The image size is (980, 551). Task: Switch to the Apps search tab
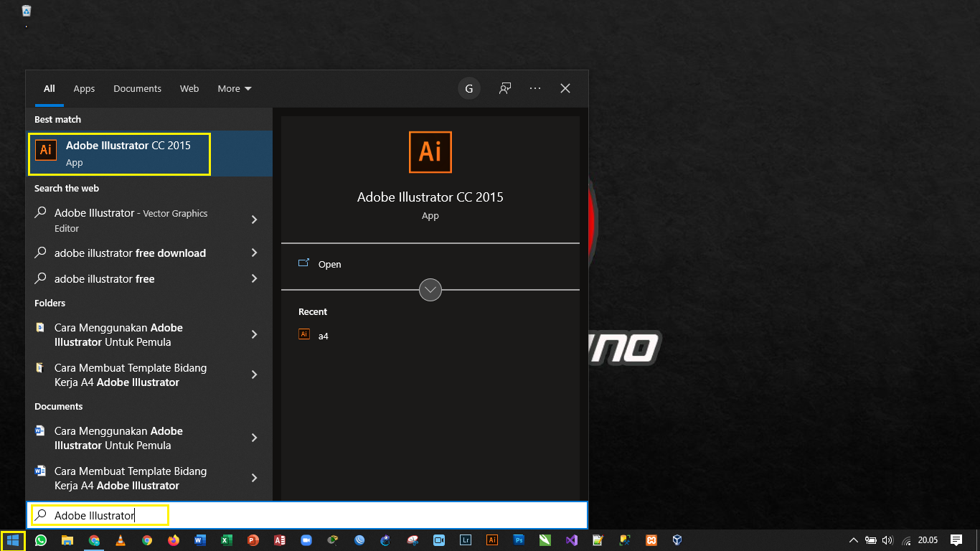84,88
